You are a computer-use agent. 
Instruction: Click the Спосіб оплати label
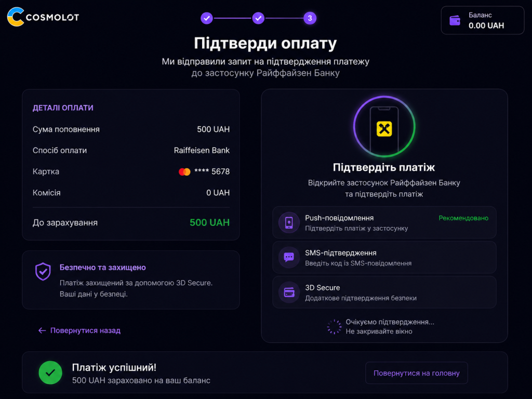(x=60, y=150)
